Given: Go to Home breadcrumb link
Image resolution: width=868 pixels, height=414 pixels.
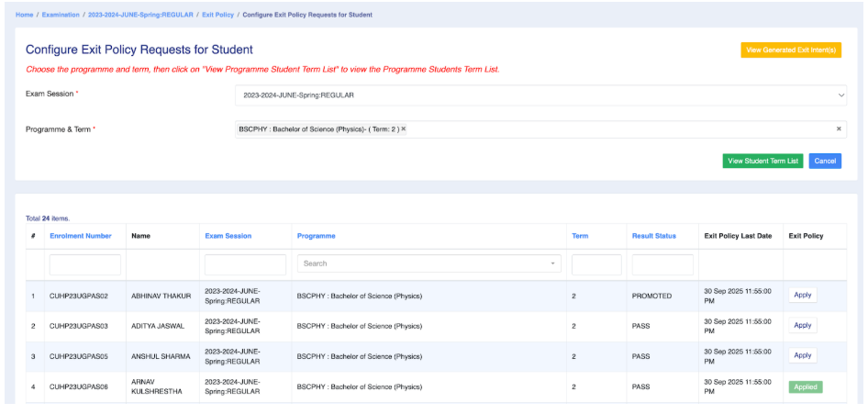Looking at the screenshot, I should (x=24, y=15).
